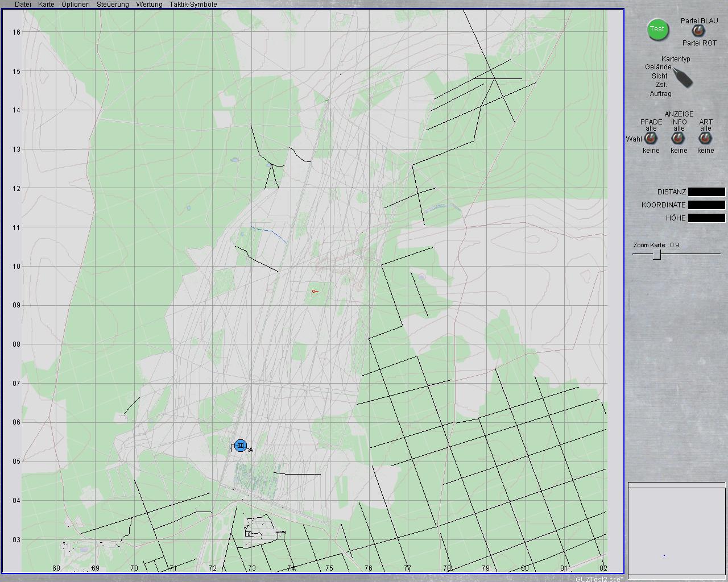Open the Datei menu
Viewport: 728px width, 582px height.
coord(23,5)
